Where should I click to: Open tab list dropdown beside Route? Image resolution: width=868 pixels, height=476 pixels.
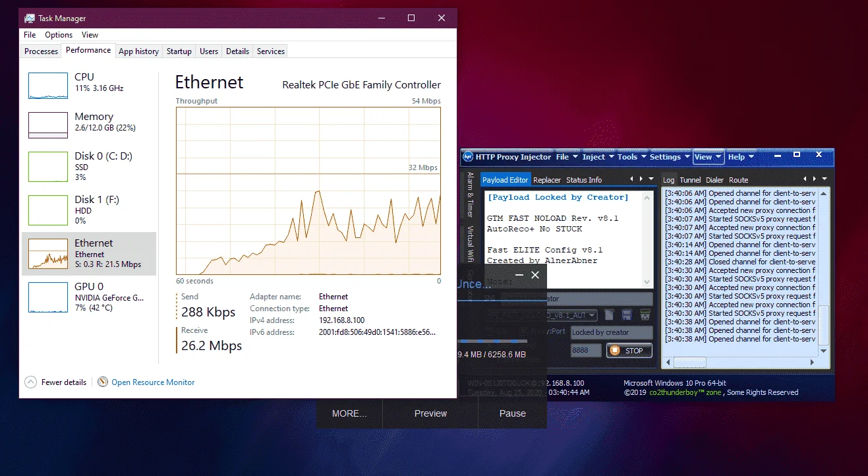coord(824,179)
